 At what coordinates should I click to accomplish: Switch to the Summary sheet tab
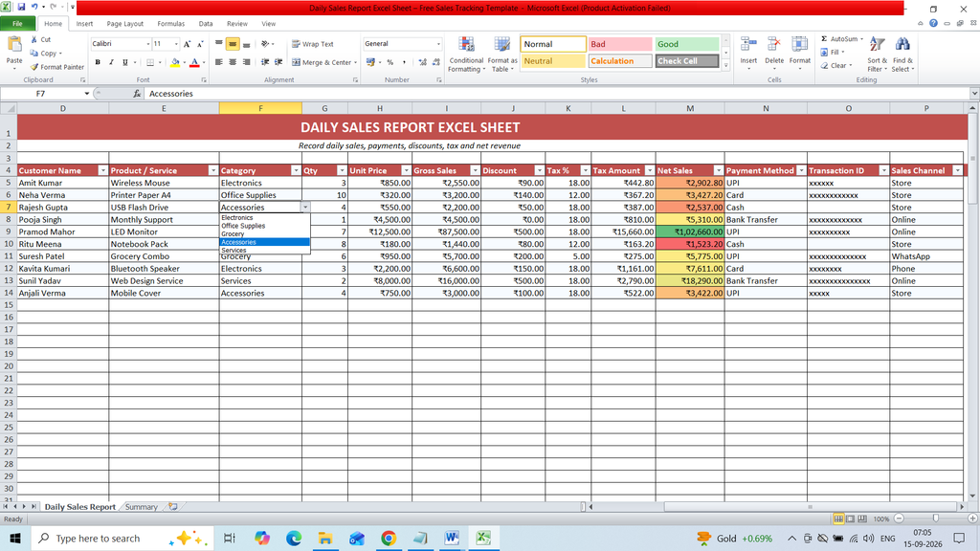tap(142, 507)
